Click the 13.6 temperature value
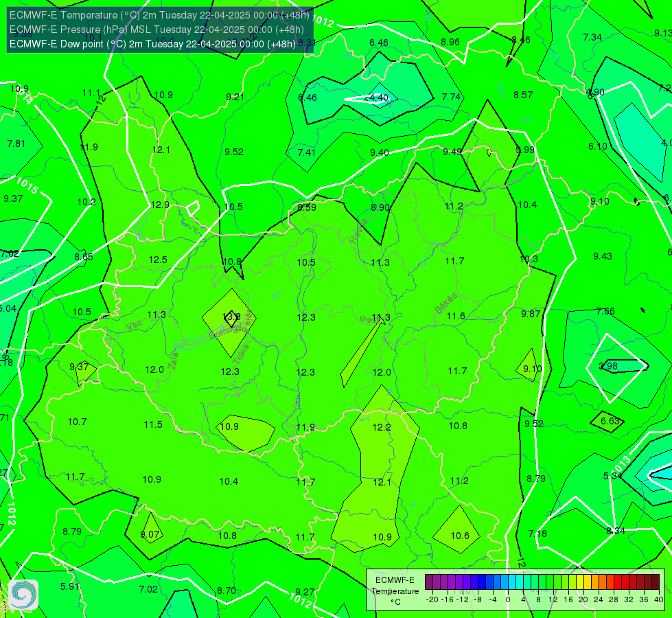The width and height of the screenshot is (672, 618). [x=231, y=317]
